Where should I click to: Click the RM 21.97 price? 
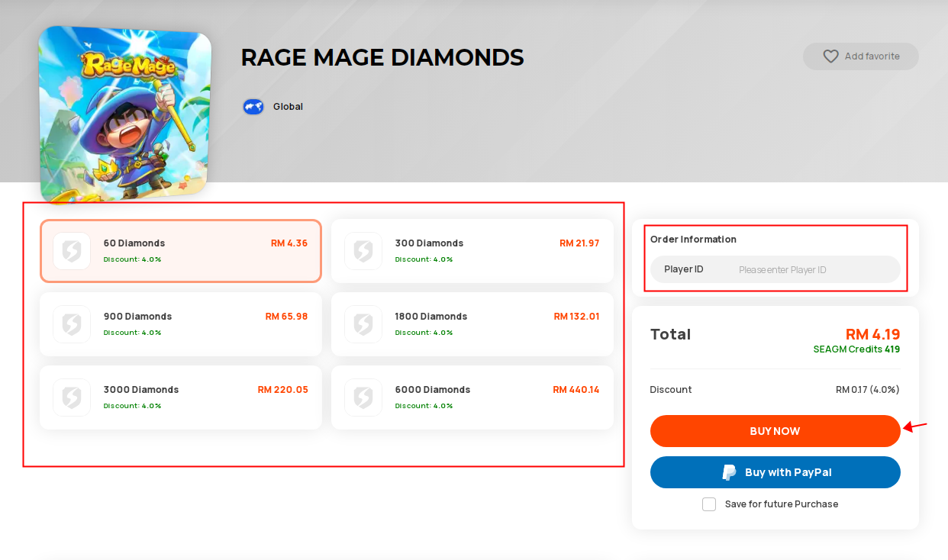[x=579, y=243]
